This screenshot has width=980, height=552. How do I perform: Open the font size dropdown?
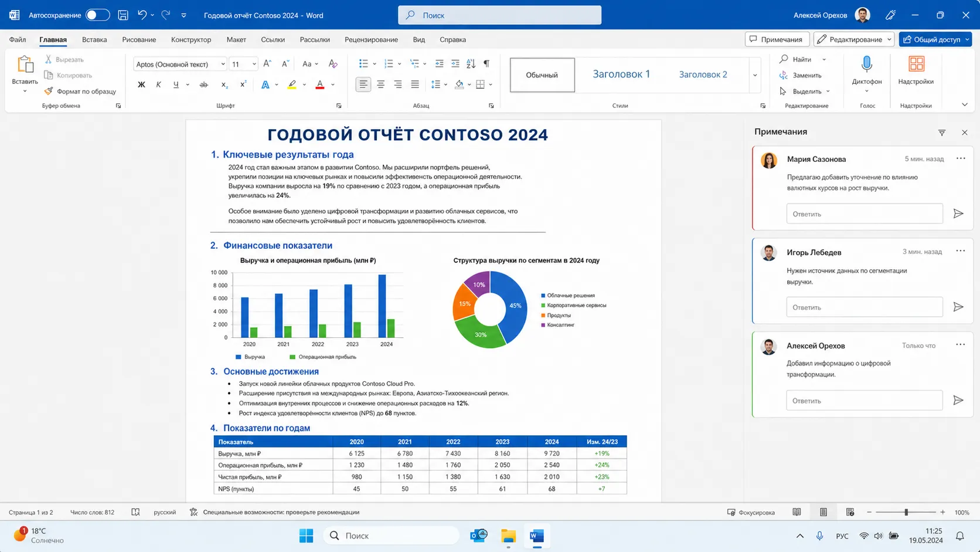tap(254, 64)
